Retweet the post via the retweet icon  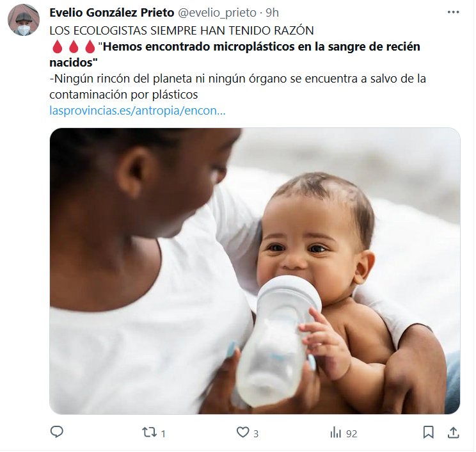tap(149, 432)
